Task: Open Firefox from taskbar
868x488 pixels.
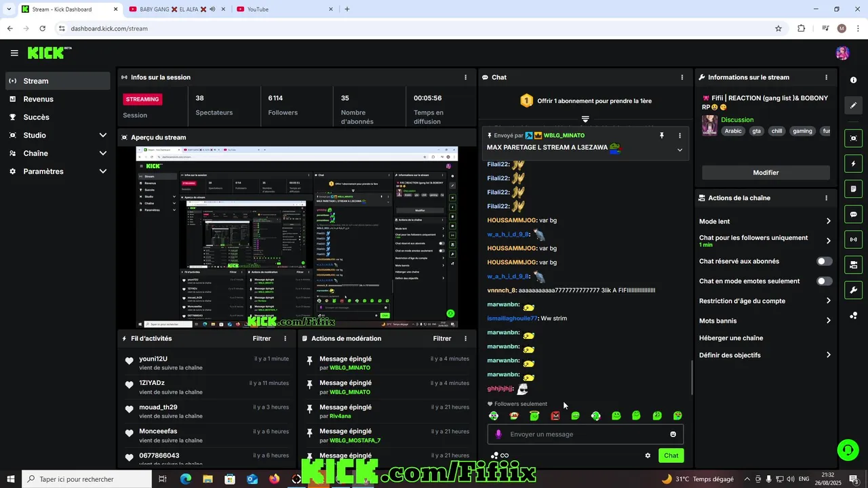Action: [274, 479]
